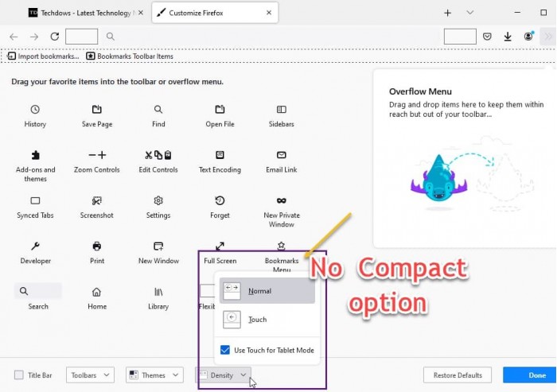557x392 pixels.
Task: Choose the Sidebars icon
Action: coord(282,110)
